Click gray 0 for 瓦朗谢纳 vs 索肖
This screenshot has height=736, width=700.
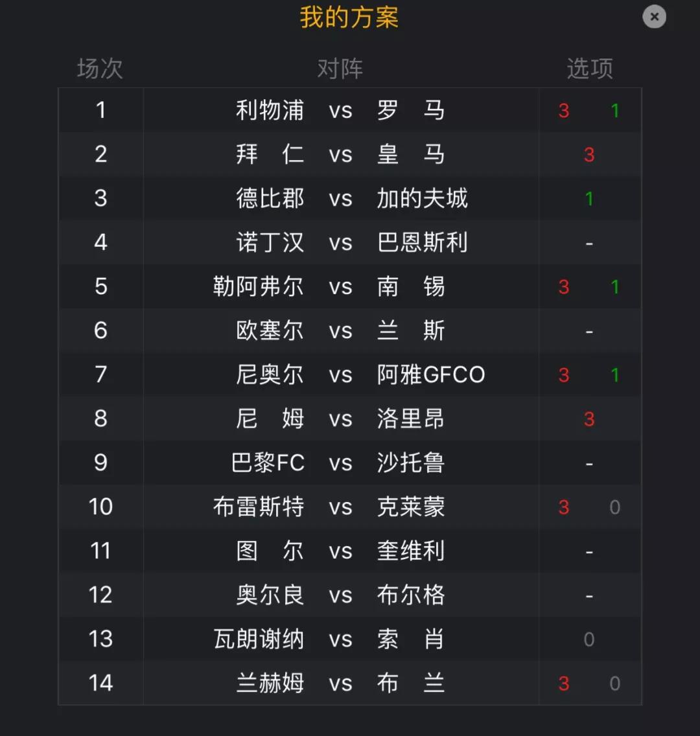click(589, 639)
